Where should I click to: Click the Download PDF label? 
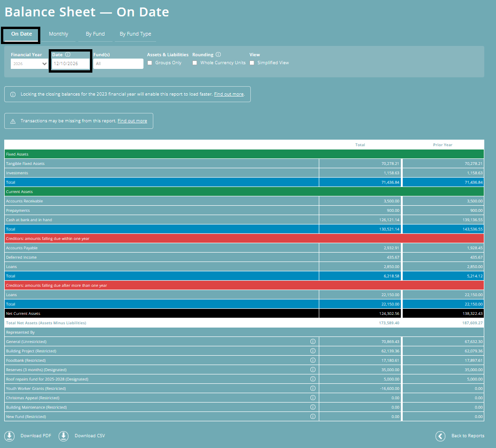tap(36, 436)
